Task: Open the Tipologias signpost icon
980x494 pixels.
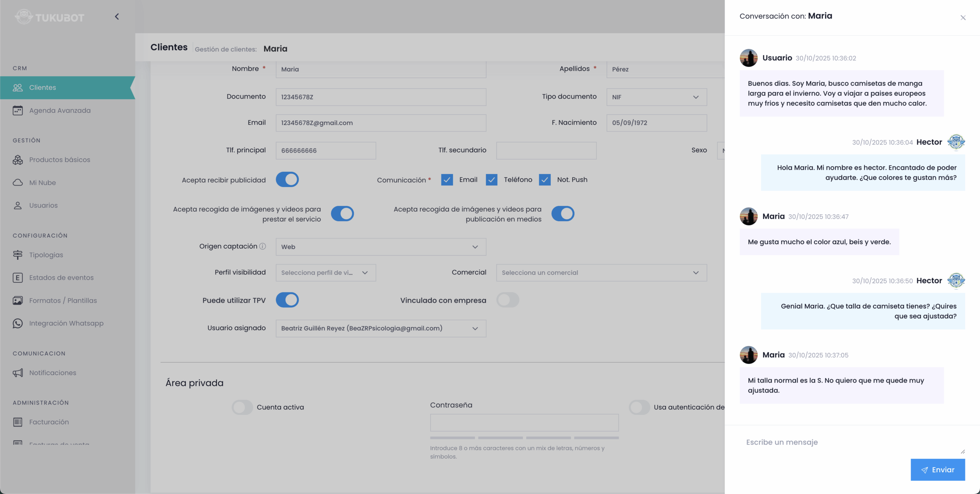Action: 18,255
